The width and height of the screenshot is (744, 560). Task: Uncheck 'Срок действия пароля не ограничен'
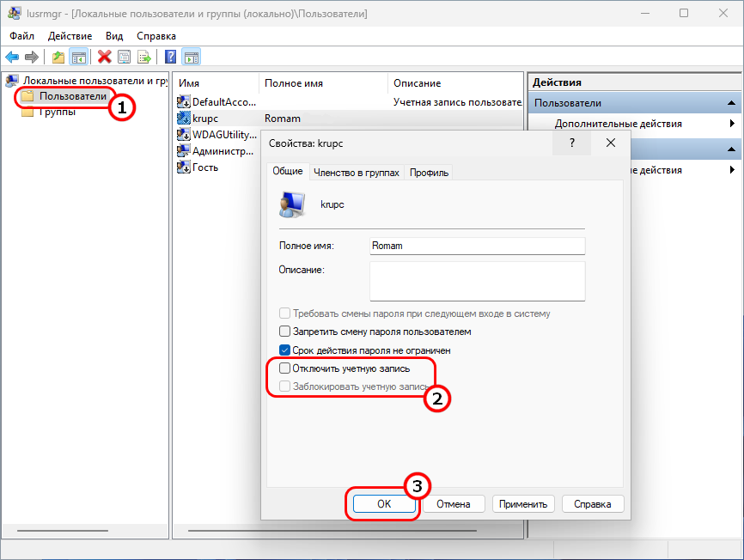tap(284, 350)
